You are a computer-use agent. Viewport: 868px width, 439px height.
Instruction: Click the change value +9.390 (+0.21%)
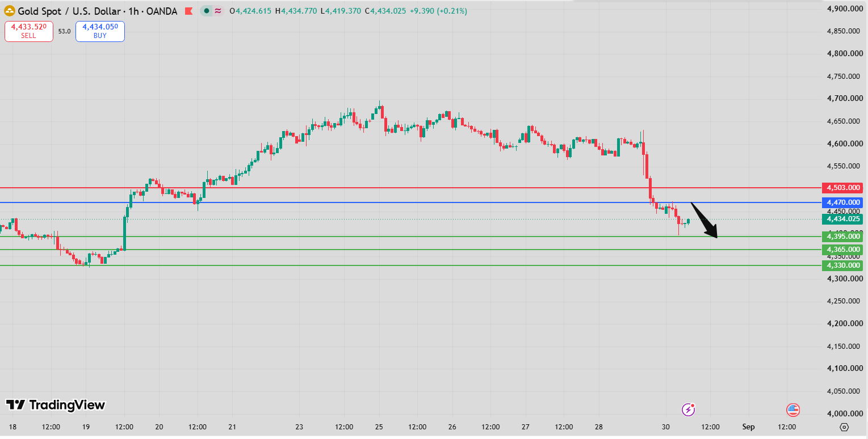(x=438, y=11)
